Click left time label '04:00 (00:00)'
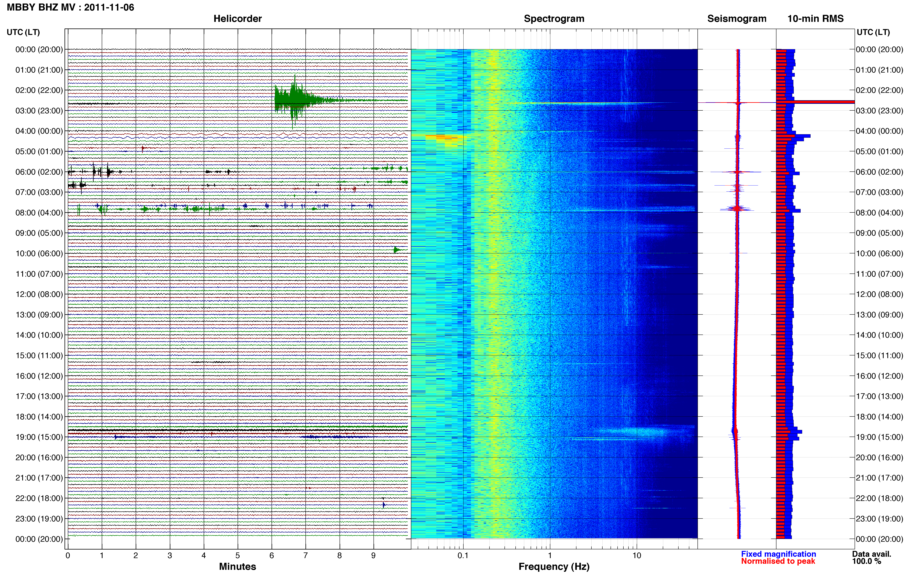Viewport: 924px width, 578px height. point(39,131)
